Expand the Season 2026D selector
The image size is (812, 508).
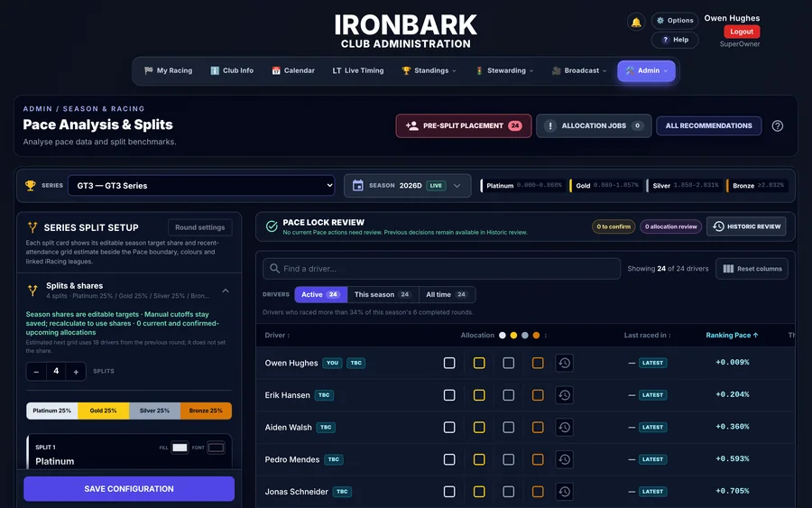click(407, 185)
